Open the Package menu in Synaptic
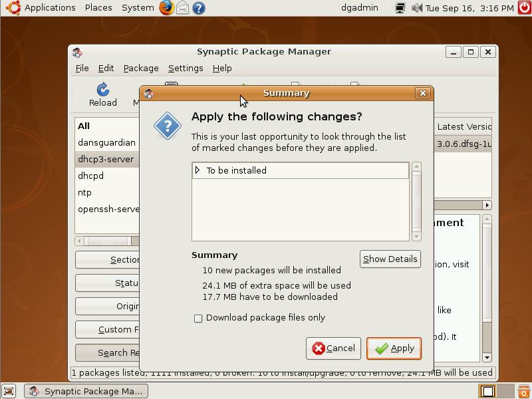532x399 pixels. pyautogui.click(x=141, y=68)
